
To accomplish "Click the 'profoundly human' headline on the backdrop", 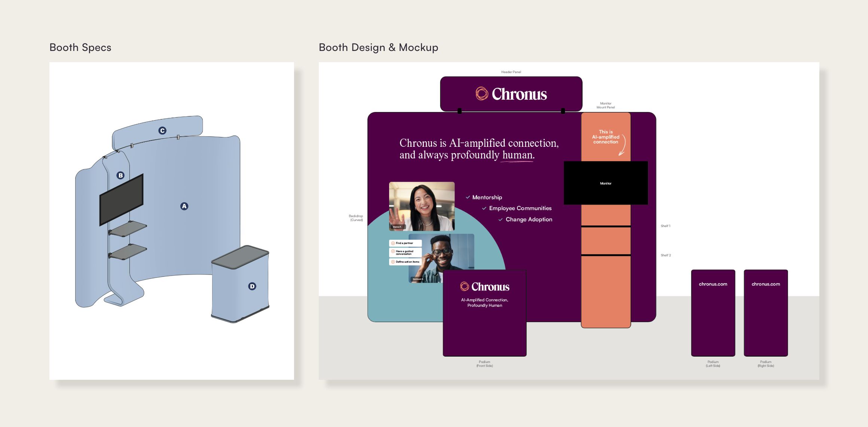I will click(479, 149).
